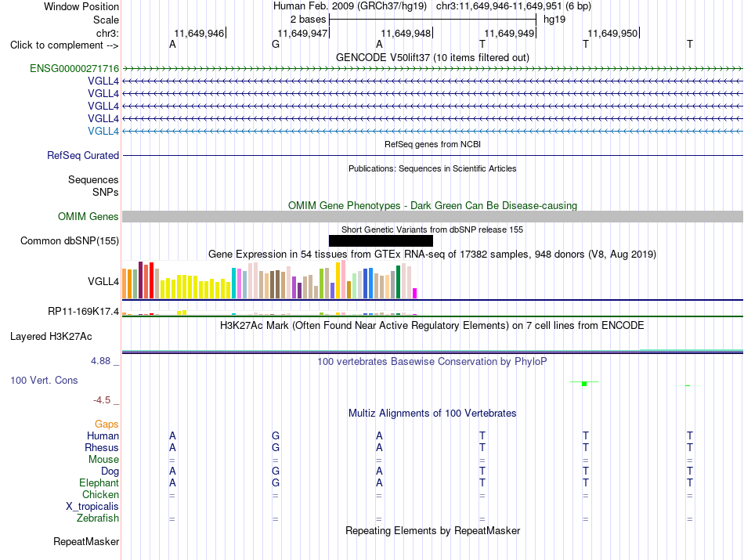Screen dimensions: 744x560
Task: Click the Scale label
Action: click(106, 20)
